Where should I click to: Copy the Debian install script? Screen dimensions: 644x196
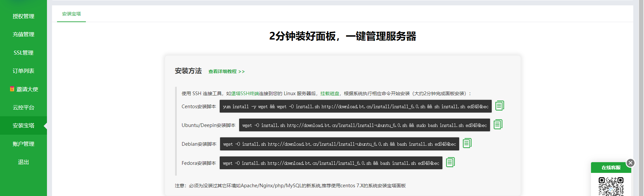click(467, 143)
